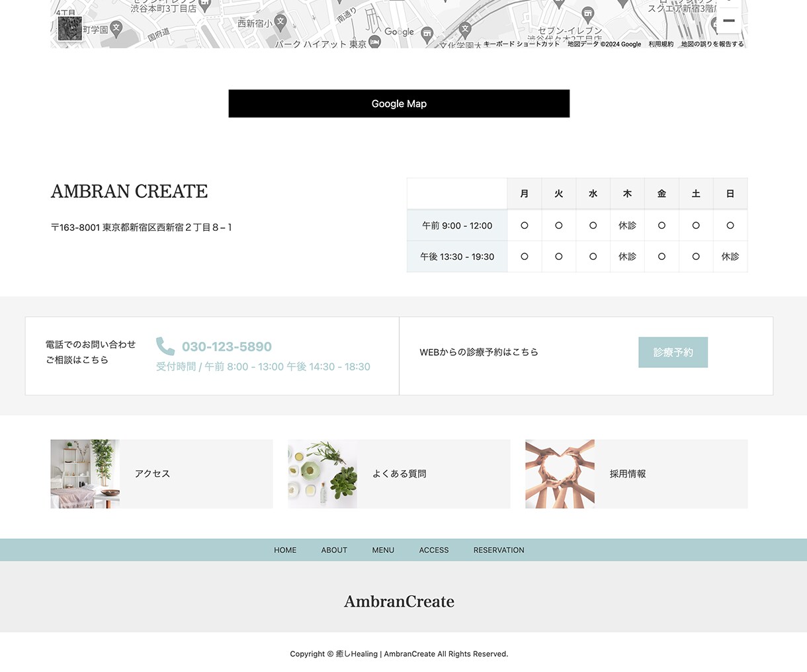Screen dimensions: 807x672
Task: Open RESERVATION in footer navigation
Action: tap(499, 550)
